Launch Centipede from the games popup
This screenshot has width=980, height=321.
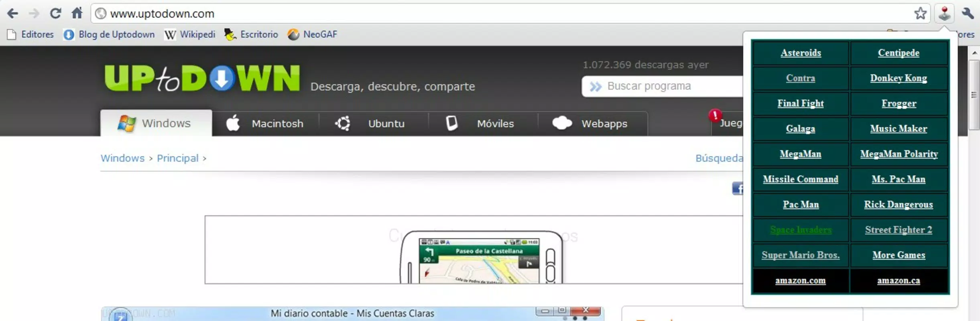pos(899,53)
